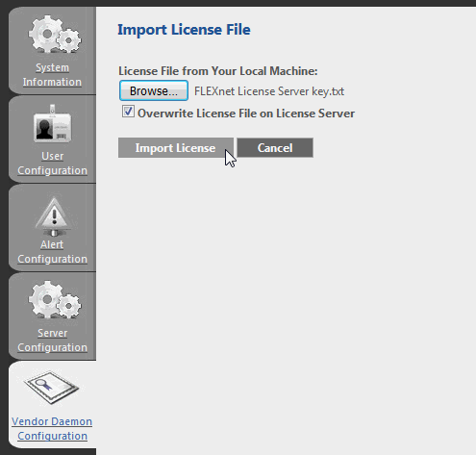Select the User Configuration ID badge icon
The height and width of the screenshot is (455, 476).
click(x=53, y=123)
